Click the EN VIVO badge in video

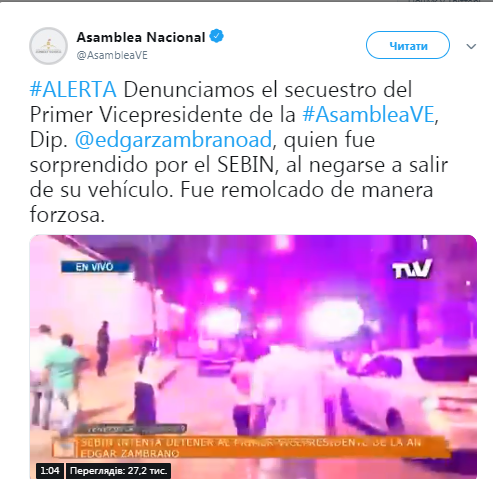click(x=95, y=267)
